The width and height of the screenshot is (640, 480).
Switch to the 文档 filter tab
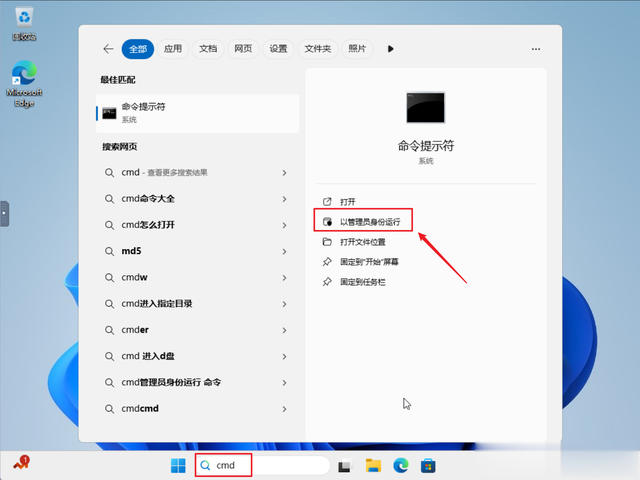[x=208, y=49]
